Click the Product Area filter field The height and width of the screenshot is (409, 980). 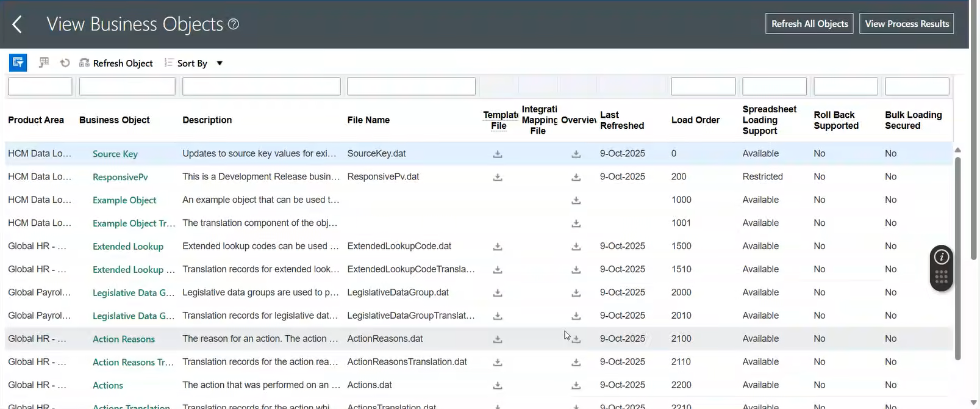[40, 86]
